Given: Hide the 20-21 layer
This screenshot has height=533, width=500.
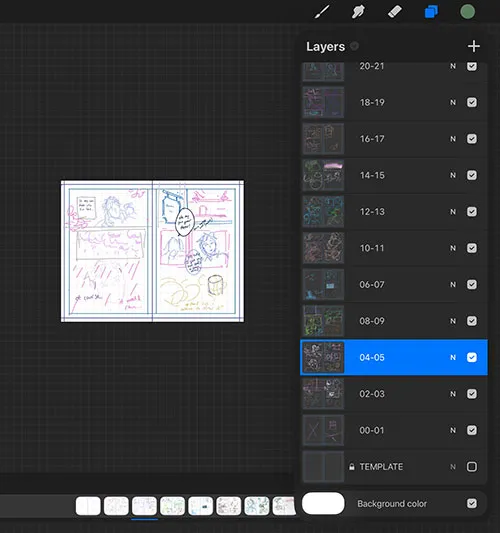Looking at the screenshot, I should click(x=472, y=66).
